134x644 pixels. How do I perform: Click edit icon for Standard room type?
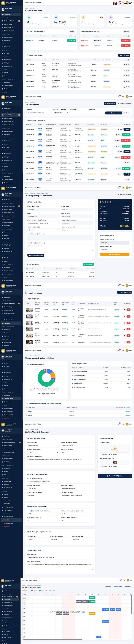pos(124,309)
